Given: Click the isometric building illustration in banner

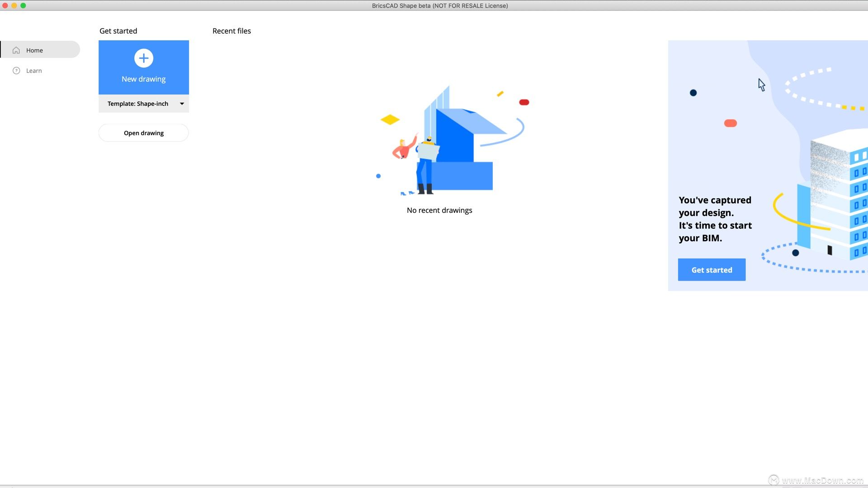Looking at the screenshot, I should pyautogui.click(x=836, y=194).
